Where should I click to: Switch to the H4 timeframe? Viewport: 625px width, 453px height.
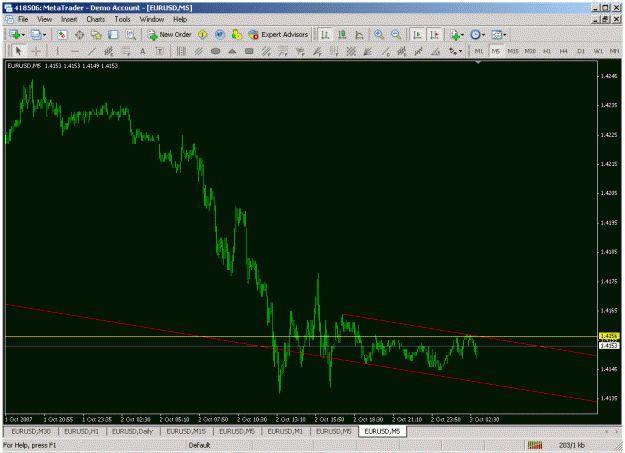pyautogui.click(x=563, y=51)
